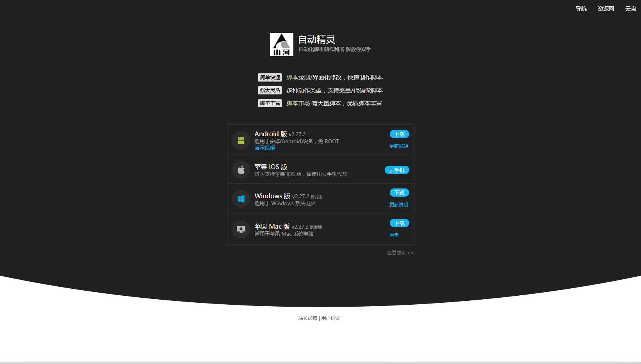Screen dimensions: 641x364
Task: Click the 云手机 button for iOS
Action: [x=397, y=170]
